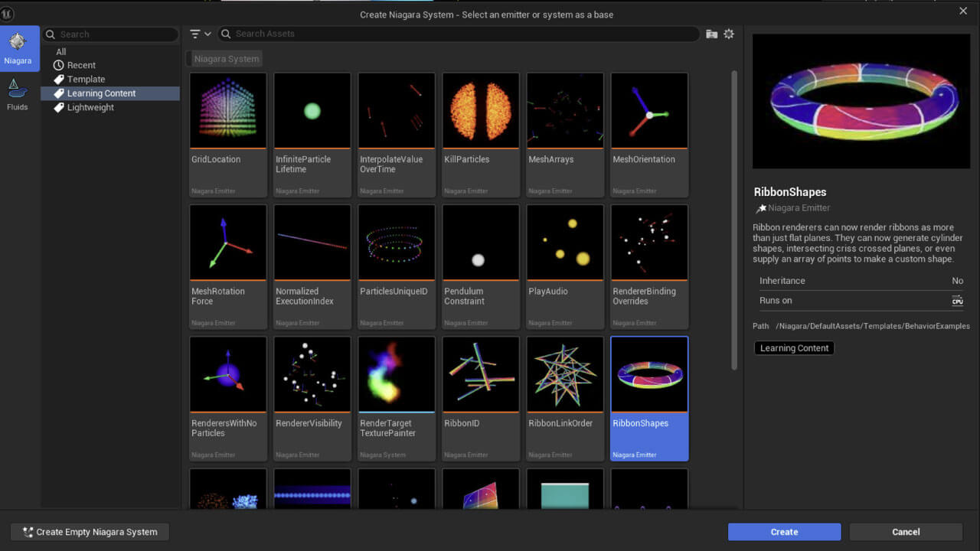This screenshot has height=551, width=980.
Task: Click the asset grid vertical scrollbar
Action: pyautogui.click(x=735, y=220)
